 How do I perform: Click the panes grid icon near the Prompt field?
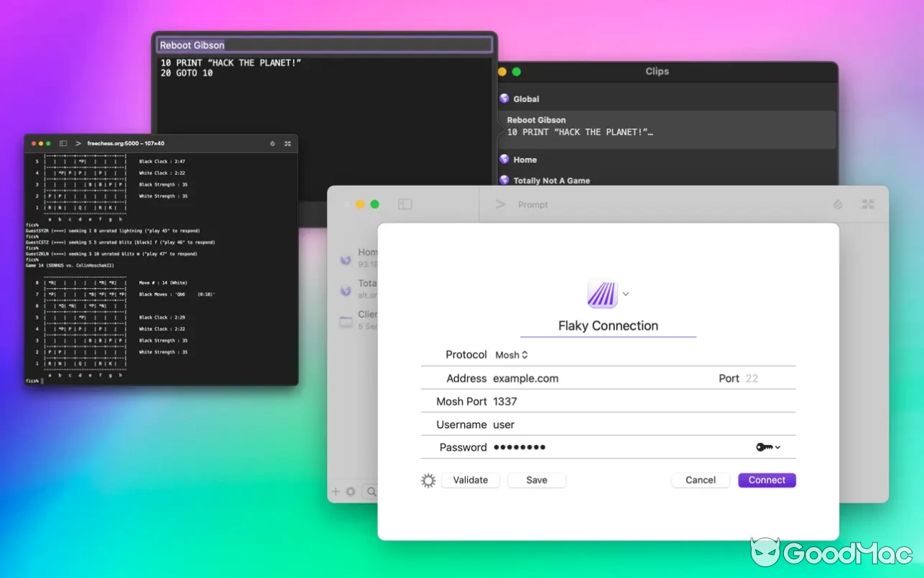(x=868, y=204)
